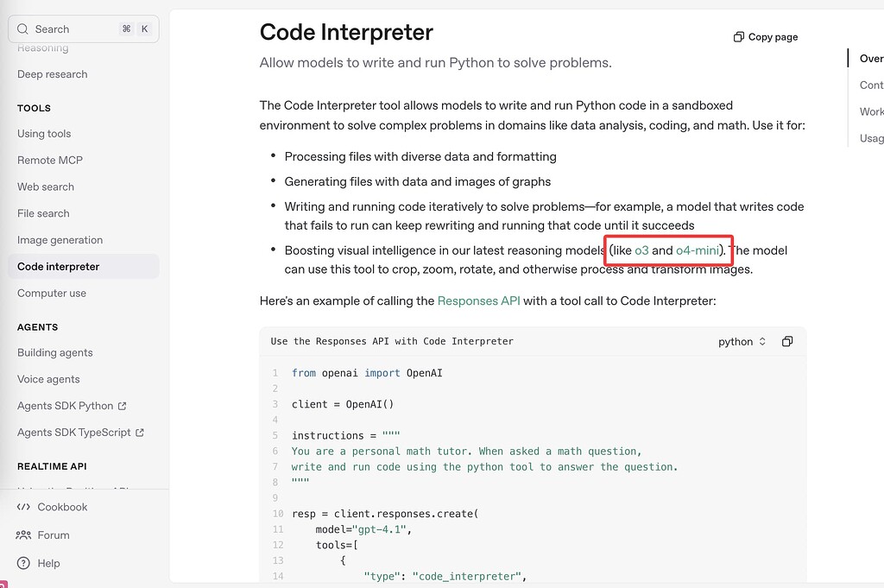
Task: Open Web search docs page
Action: 46,187
